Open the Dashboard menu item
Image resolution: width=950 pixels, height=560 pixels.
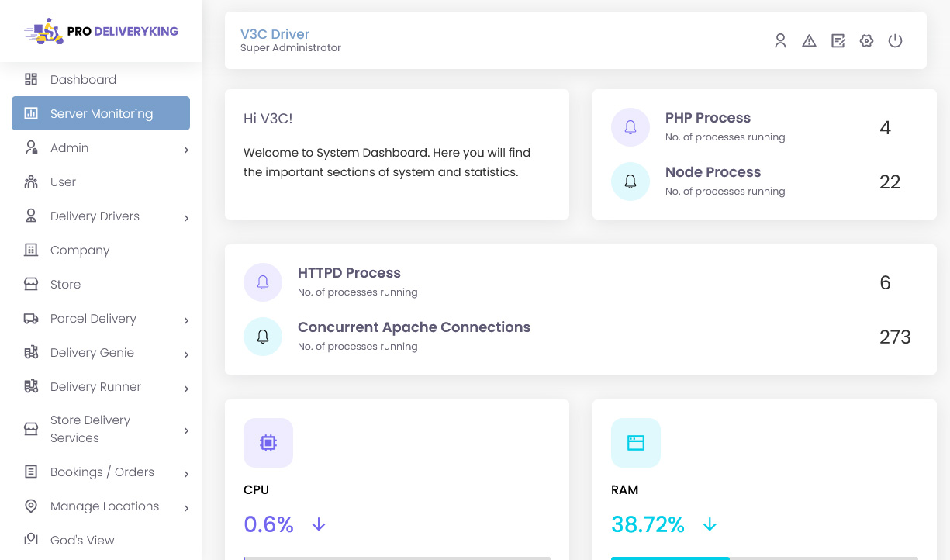[x=83, y=80]
